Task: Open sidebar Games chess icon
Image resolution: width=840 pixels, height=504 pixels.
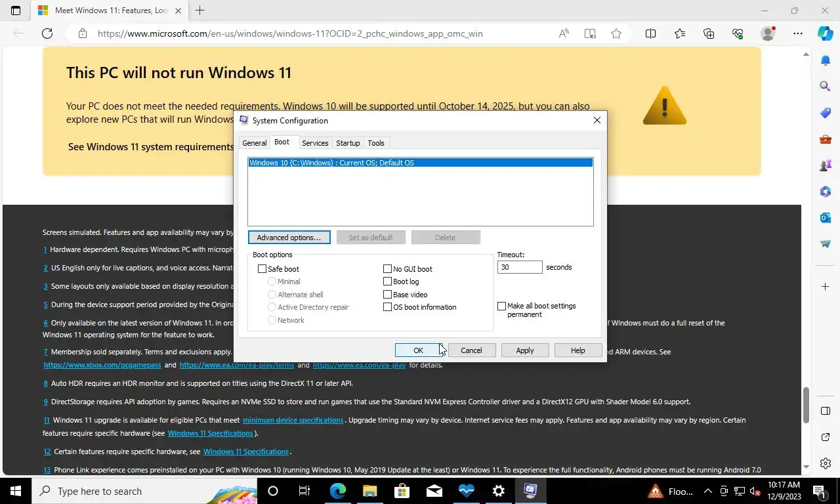Action: [x=826, y=165]
